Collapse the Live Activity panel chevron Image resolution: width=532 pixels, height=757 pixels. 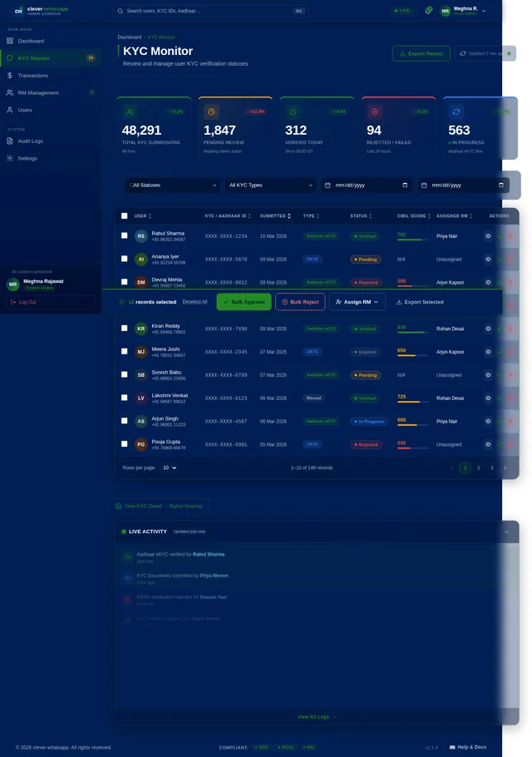point(506,532)
